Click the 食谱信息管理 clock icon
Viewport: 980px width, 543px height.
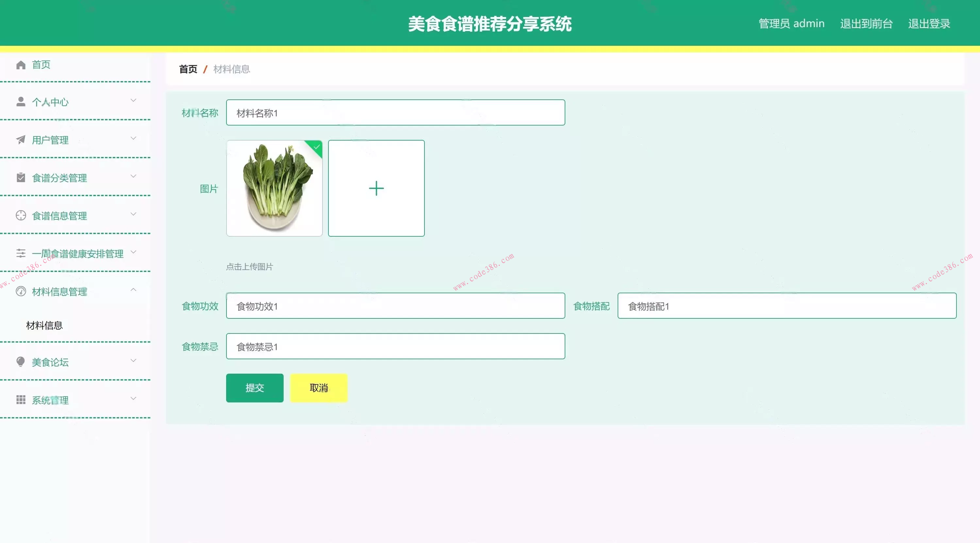pos(21,215)
